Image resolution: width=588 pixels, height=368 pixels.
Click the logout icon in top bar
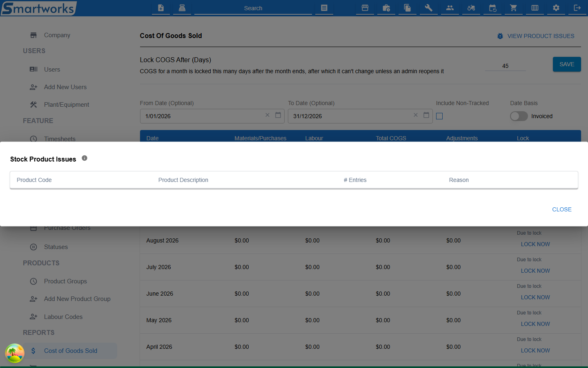coord(577,8)
